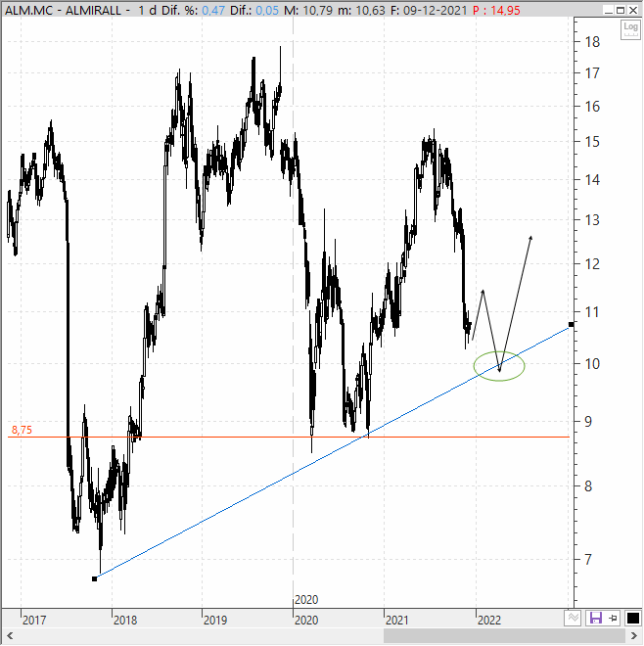Click the horizontal scrollbar thumb

pyautogui.click(x=505, y=635)
